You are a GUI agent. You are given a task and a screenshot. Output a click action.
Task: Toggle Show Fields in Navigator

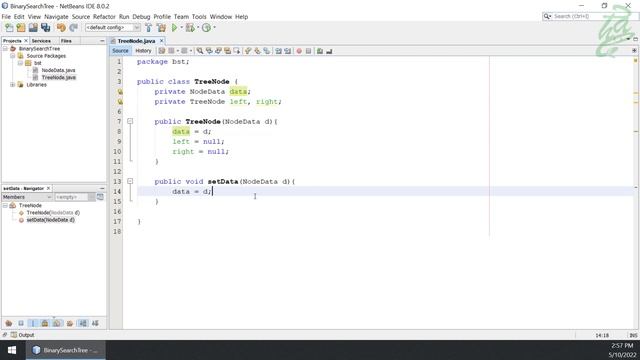tap(21, 323)
